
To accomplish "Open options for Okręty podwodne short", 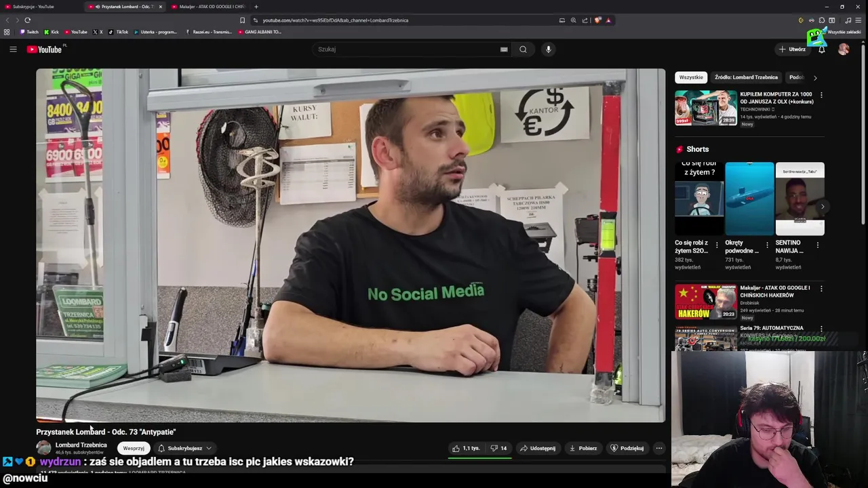I will pos(767,245).
